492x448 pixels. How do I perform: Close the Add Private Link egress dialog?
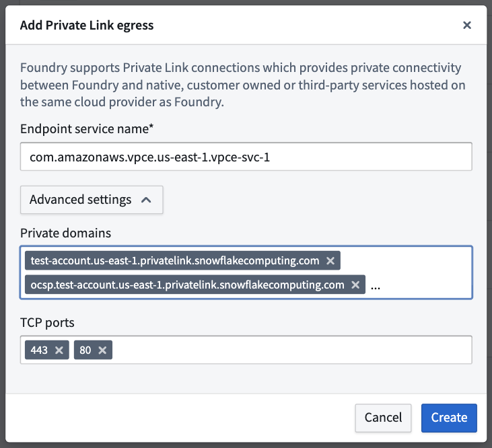tap(467, 25)
